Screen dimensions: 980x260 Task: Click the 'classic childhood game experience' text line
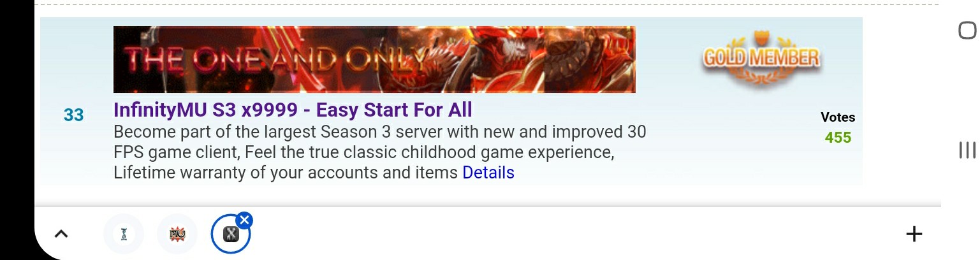coord(364,153)
